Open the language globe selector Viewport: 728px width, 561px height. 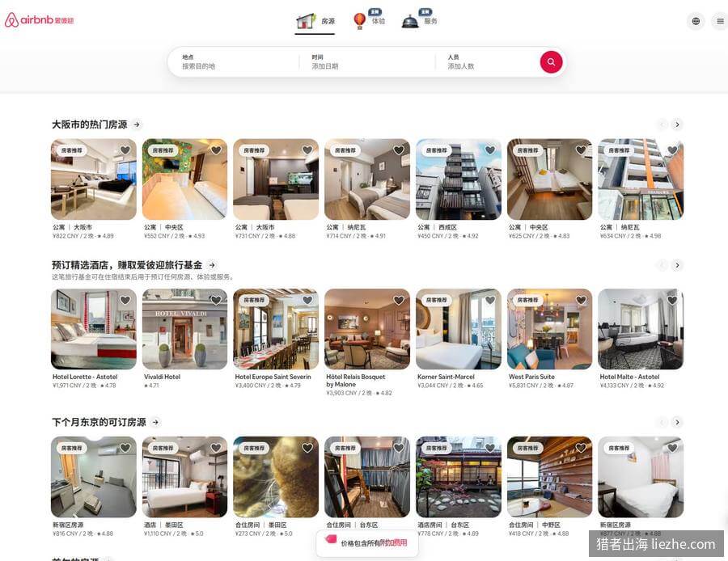click(696, 21)
